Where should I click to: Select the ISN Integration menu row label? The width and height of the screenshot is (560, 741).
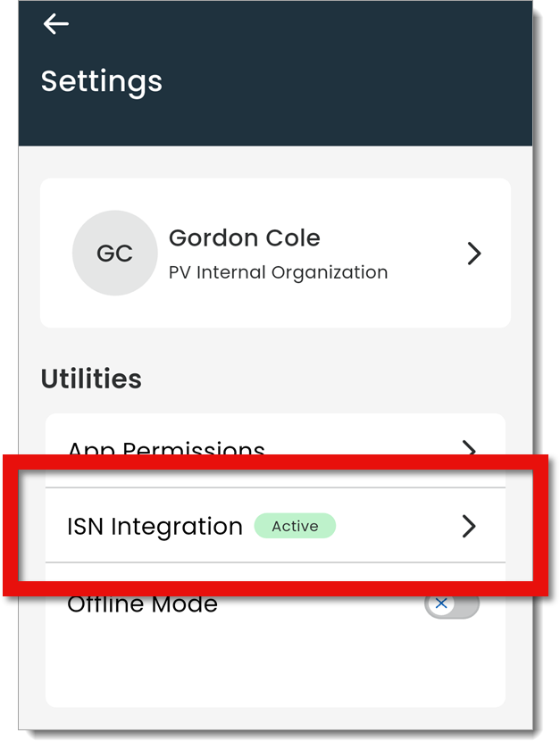tap(155, 527)
